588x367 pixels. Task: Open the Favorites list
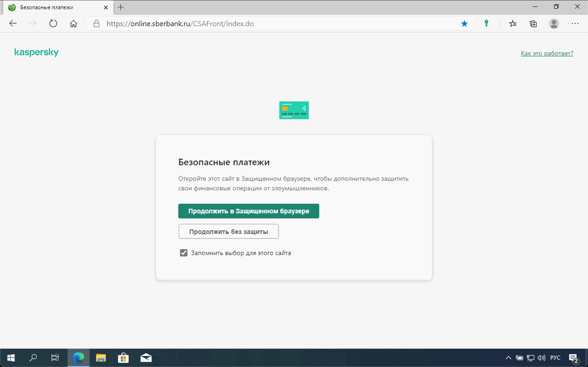click(x=513, y=24)
